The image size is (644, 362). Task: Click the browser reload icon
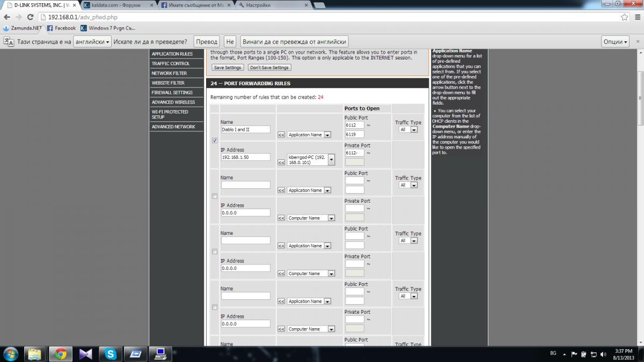click(30, 17)
